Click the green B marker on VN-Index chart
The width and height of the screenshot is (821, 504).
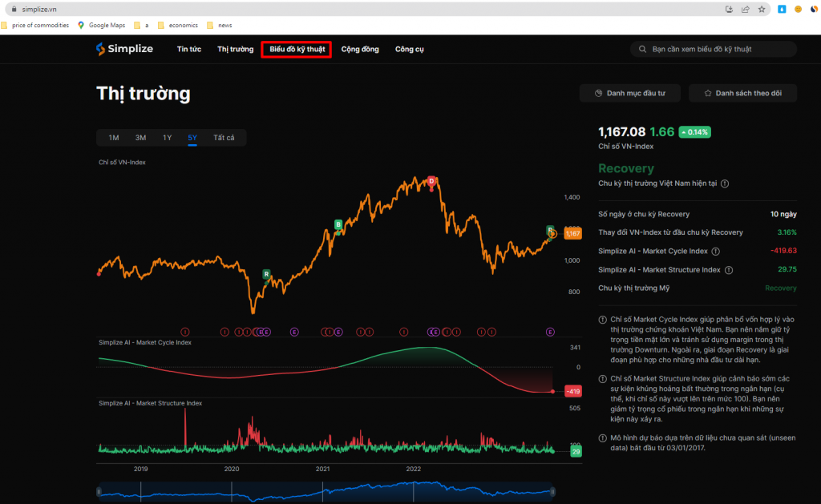coord(338,224)
